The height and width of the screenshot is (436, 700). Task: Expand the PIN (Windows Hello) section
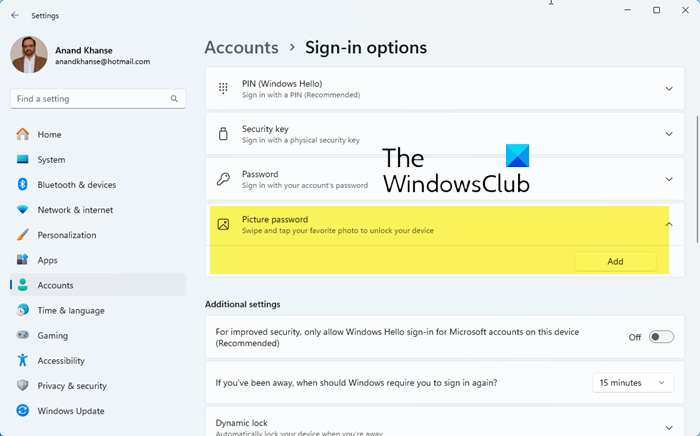[x=669, y=89]
